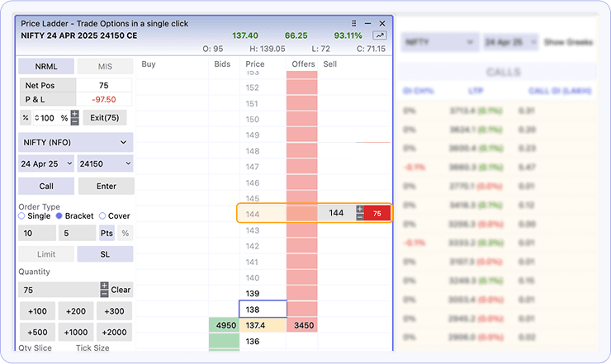Open the chart icon in header
Viewport: 611px width, 364px height.
coord(380,35)
